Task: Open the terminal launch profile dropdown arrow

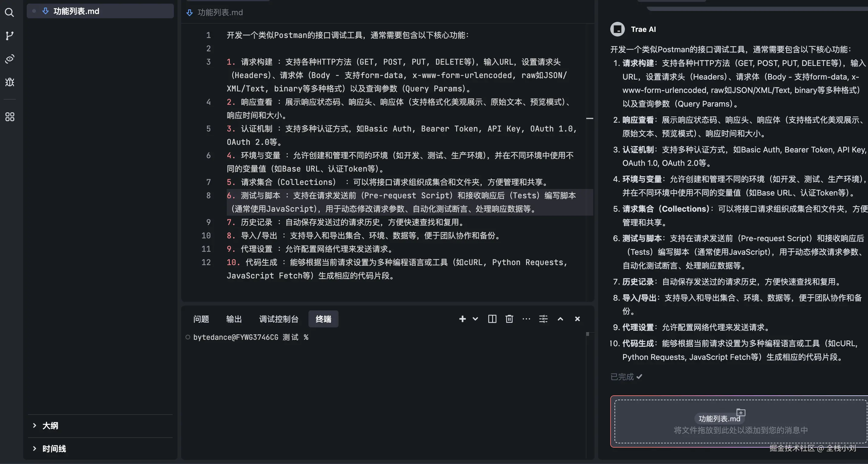Action: point(475,319)
